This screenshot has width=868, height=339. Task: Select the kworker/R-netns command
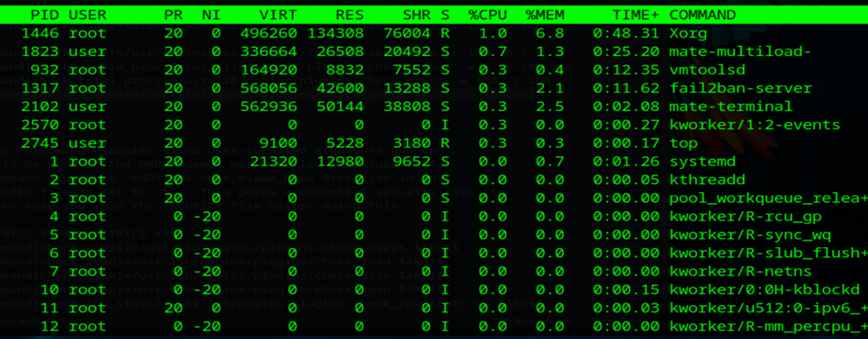point(740,271)
